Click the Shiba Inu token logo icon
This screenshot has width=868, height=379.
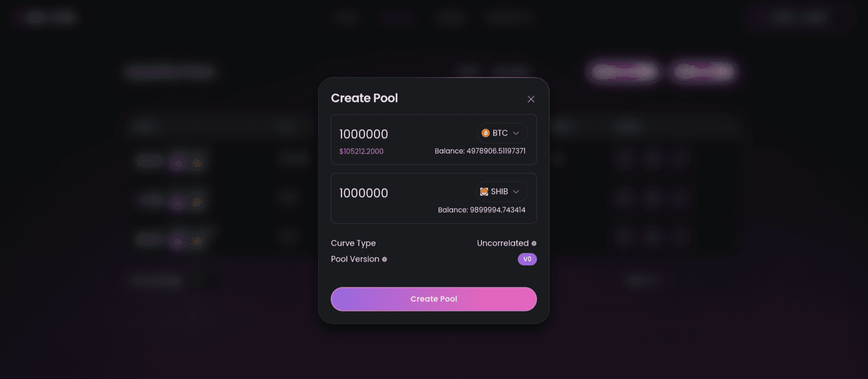tap(484, 192)
